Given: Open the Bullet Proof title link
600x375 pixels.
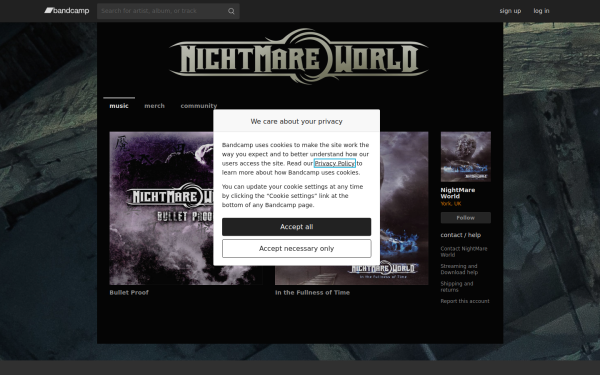Looking at the screenshot, I should [129, 292].
